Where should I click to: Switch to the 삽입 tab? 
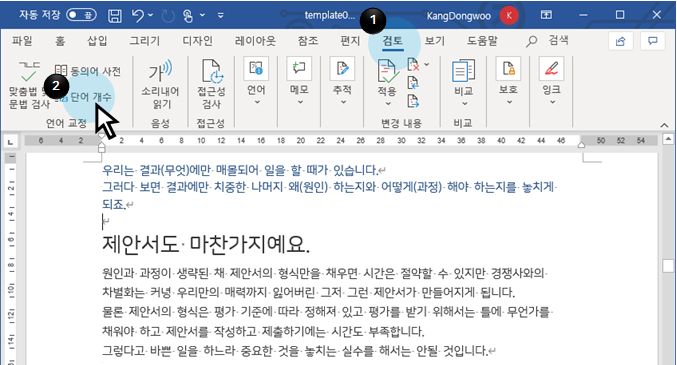[97, 41]
